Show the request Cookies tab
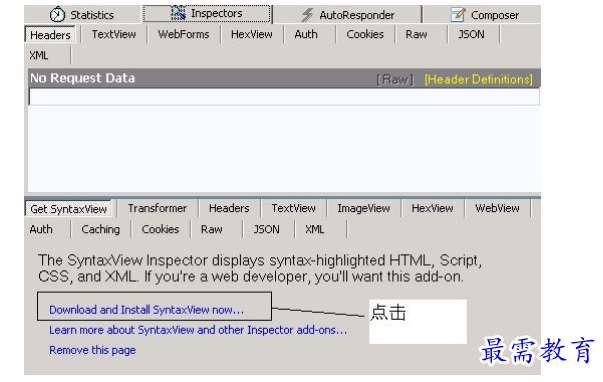The image size is (603, 382). 365,34
